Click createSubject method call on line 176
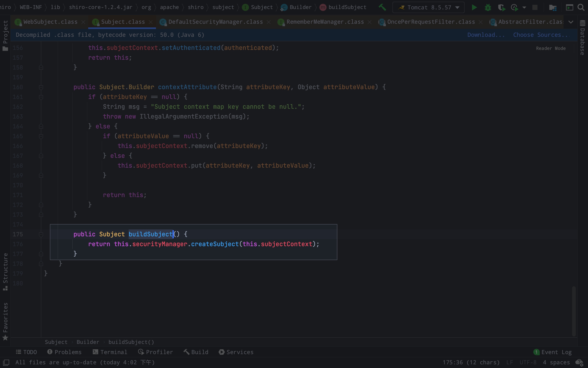 (215, 244)
